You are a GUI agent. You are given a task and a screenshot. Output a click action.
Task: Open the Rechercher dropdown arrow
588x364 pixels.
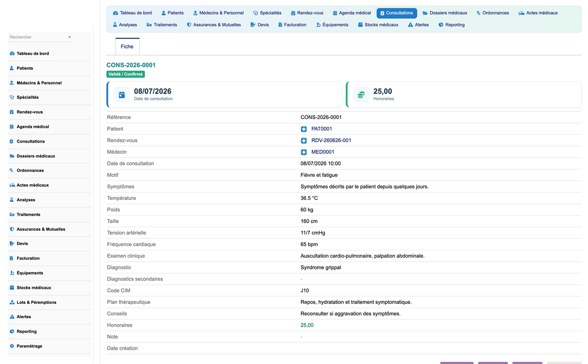tap(70, 37)
